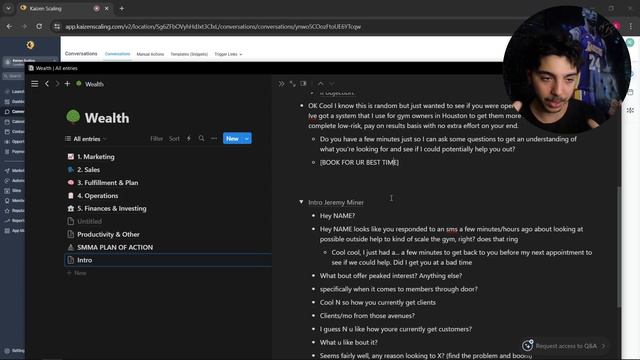This screenshot has height=360, width=640.
Task: Open the 1. Marketing page icon
Action: tap(71, 156)
